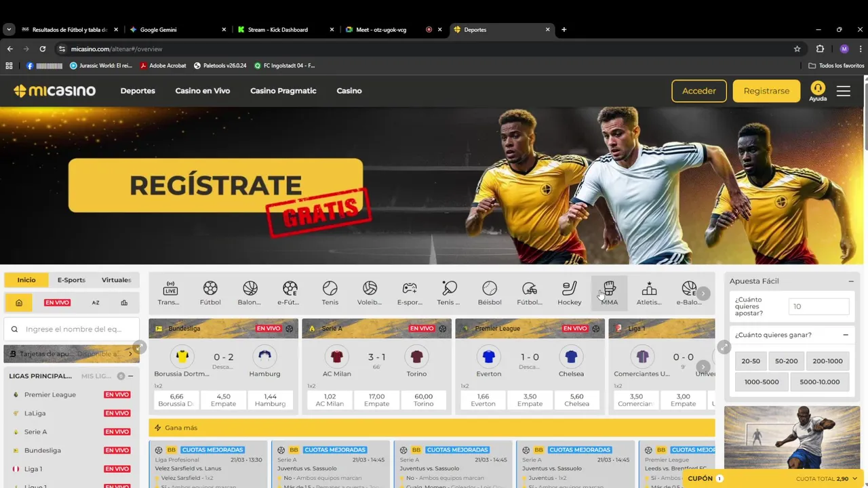Viewport: 868px width, 488px height.
Task: Choose the e-Fútbol category icon
Action: tap(290, 293)
